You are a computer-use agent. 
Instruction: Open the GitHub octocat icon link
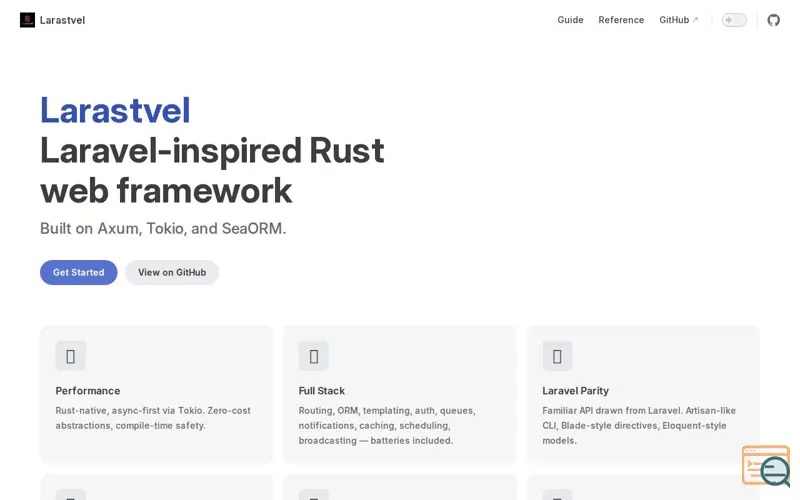point(773,20)
